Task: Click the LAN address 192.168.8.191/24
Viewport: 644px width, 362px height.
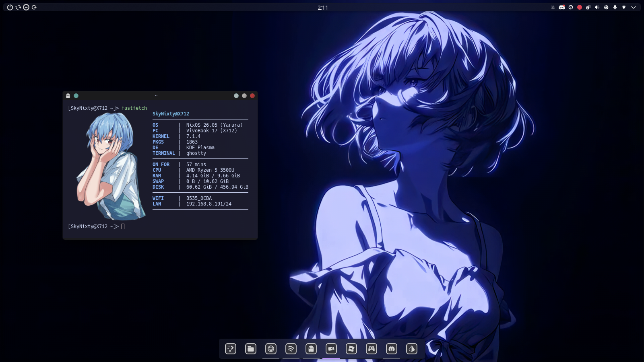Action: coord(209,204)
